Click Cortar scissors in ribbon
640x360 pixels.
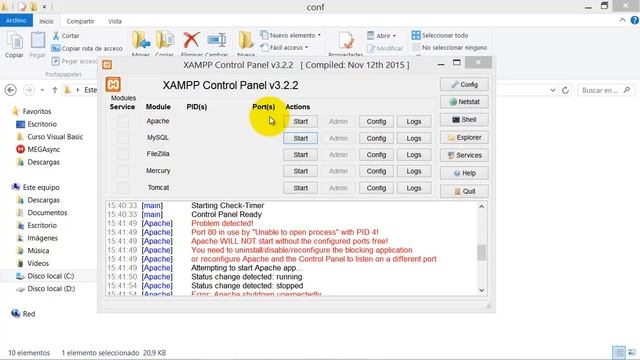[66, 36]
